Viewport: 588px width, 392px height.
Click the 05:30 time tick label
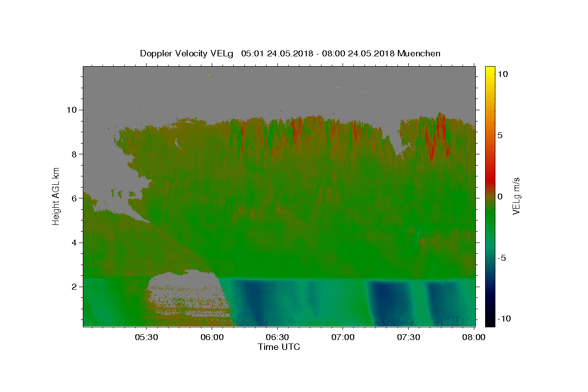pos(147,338)
